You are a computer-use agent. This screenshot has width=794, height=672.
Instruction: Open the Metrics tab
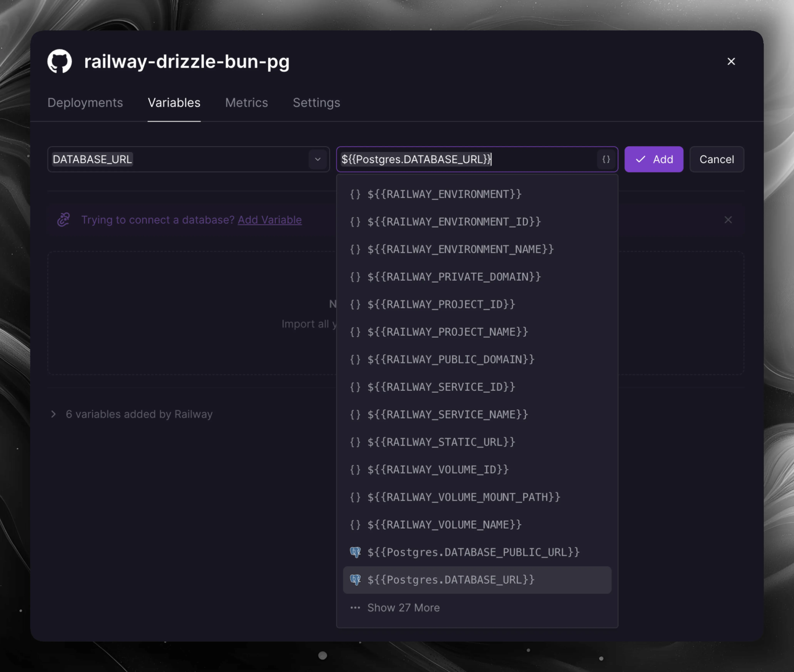[247, 103]
